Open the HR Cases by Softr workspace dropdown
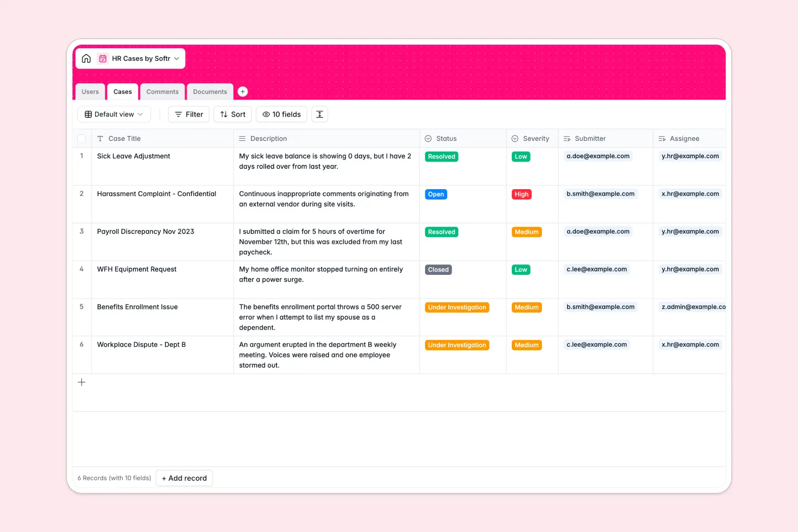 (176, 58)
